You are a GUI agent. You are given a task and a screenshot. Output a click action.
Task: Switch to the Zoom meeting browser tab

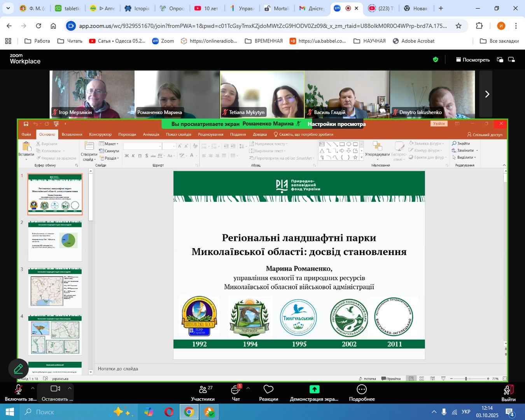(342, 8)
